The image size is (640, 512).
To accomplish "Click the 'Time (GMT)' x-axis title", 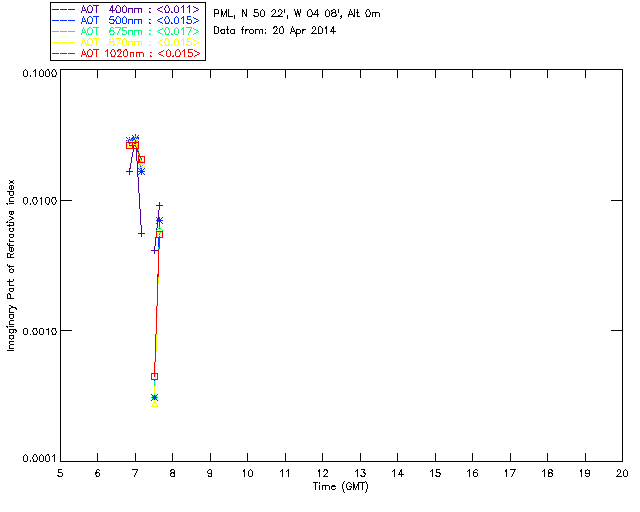I will pos(340,487).
